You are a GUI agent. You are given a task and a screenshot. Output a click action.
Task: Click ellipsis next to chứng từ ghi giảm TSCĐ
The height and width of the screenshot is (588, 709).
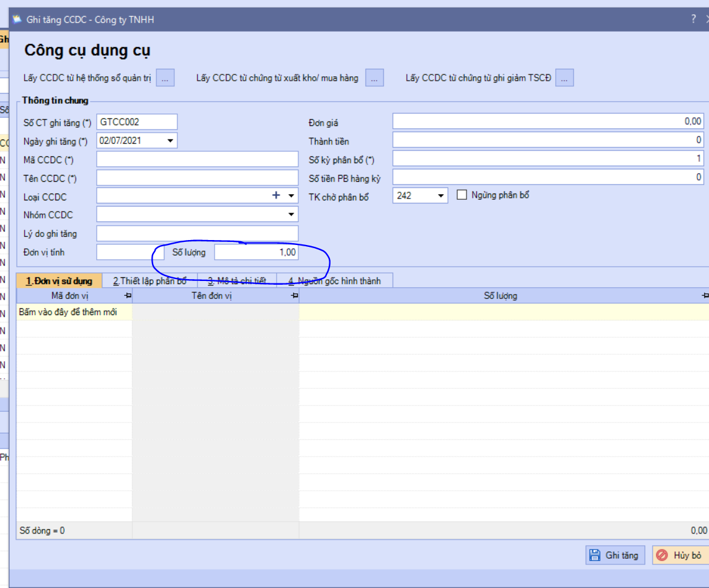[564, 78]
